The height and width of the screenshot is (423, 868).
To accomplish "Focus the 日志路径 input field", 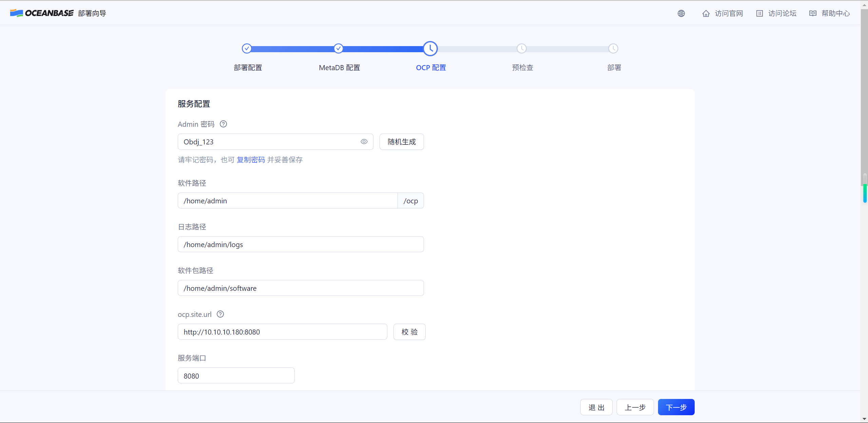I will pyautogui.click(x=301, y=244).
